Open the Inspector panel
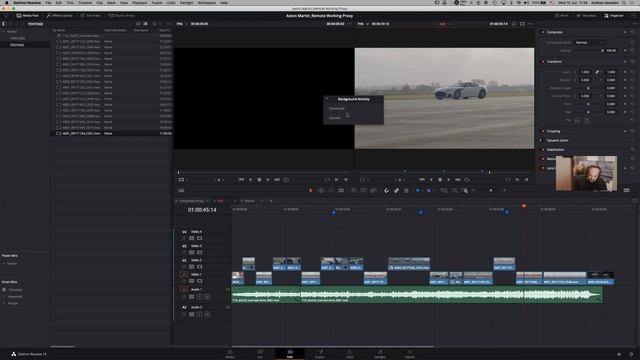This screenshot has width=640, height=360. (x=614, y=16)
